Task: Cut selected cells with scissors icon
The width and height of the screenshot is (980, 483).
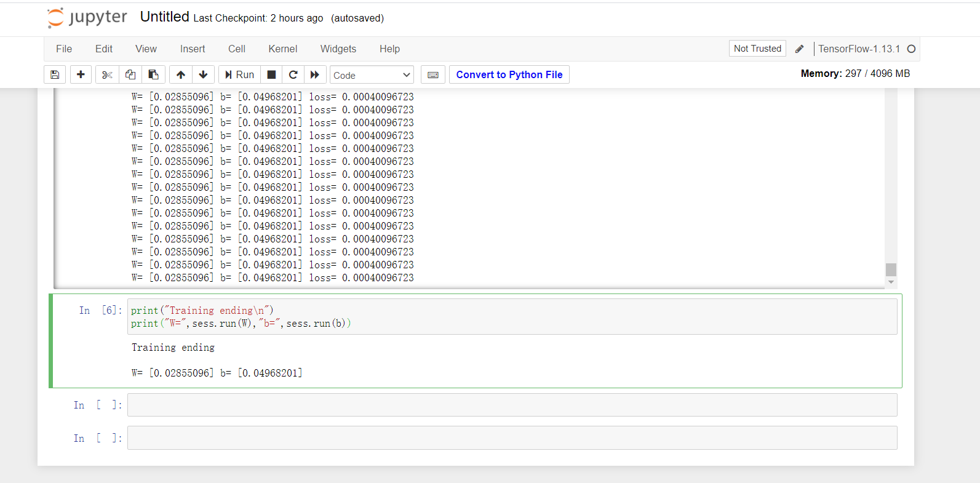Action: tap(107, 74)
